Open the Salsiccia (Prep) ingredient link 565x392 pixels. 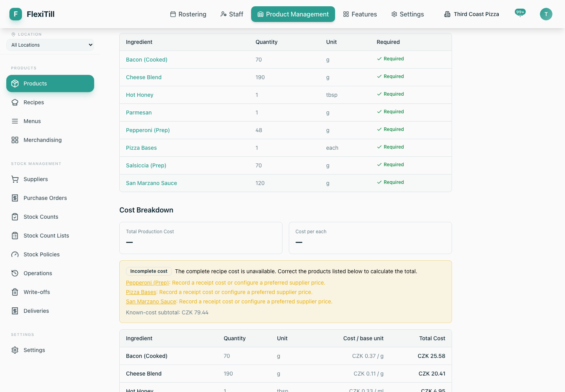point(146,165)
